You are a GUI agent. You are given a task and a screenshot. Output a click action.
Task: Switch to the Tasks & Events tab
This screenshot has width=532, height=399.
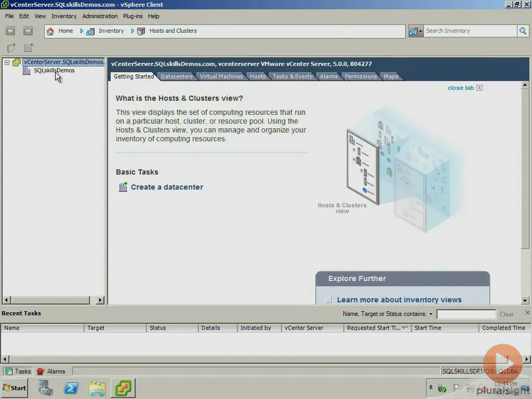tap(292, 76)
